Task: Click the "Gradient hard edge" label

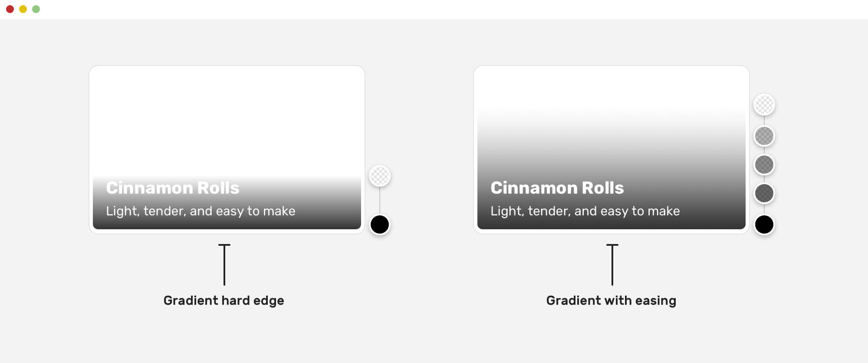Action: click(x=224, y=300)
